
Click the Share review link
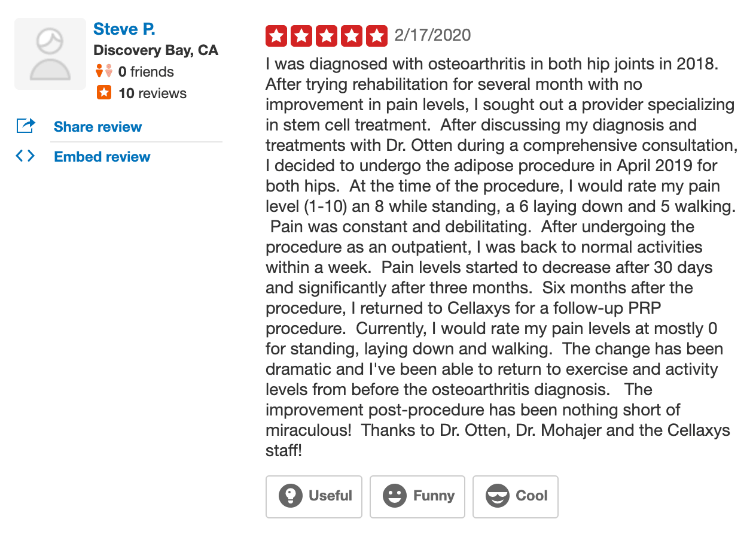[98, 127]
